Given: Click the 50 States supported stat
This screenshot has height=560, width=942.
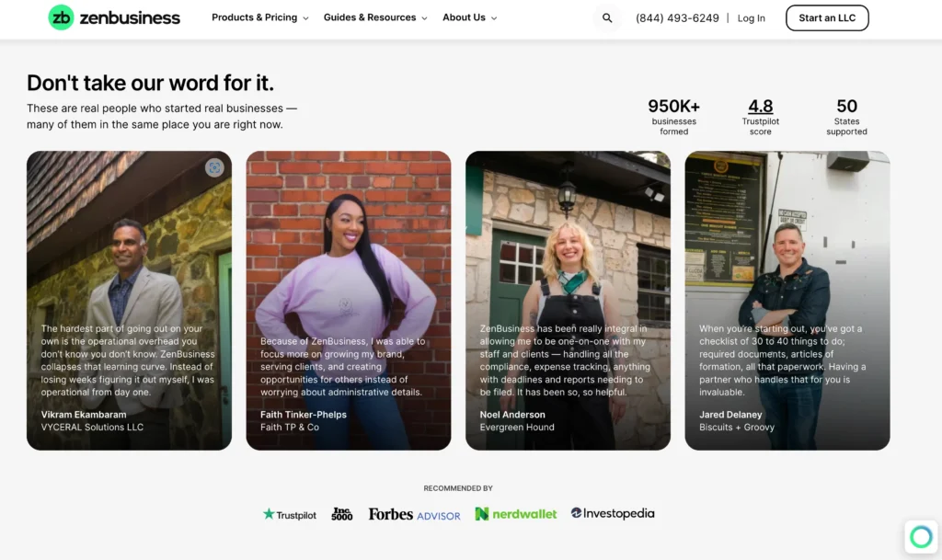Looking at the screenshot, I should point(846,117).
